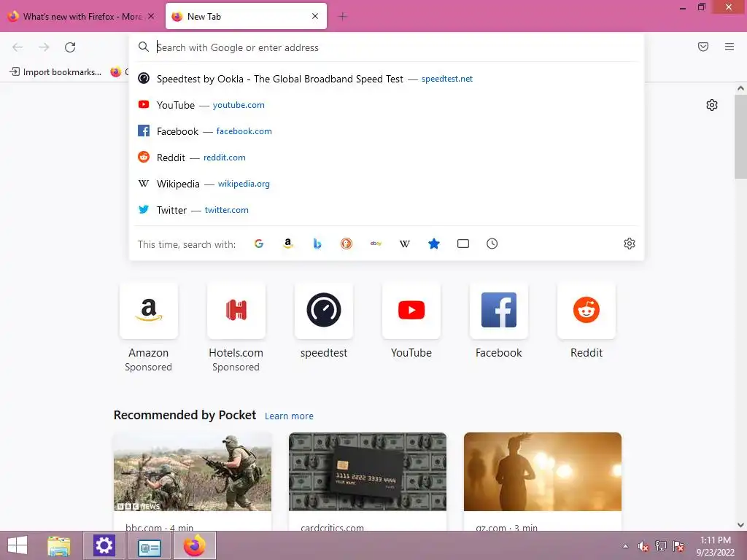Open taskbar clock showing 1:11 PM

tap(715, 546)
